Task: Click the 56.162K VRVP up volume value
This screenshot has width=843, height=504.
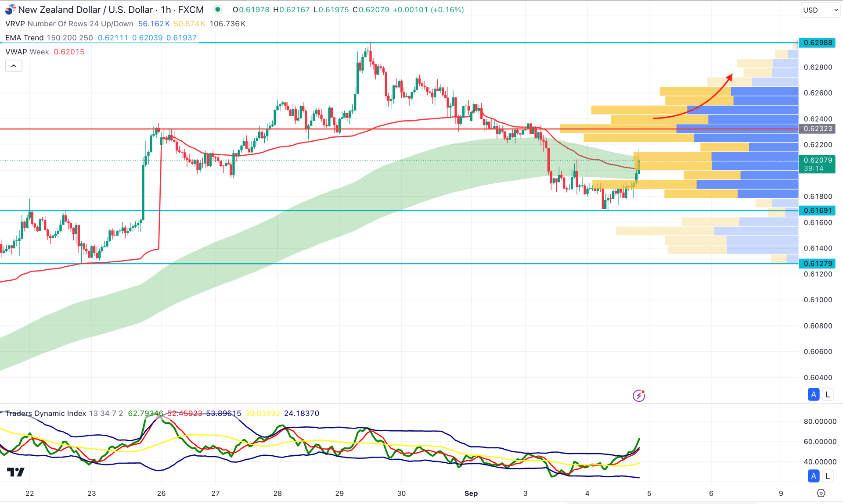Action: click(154, 24)
